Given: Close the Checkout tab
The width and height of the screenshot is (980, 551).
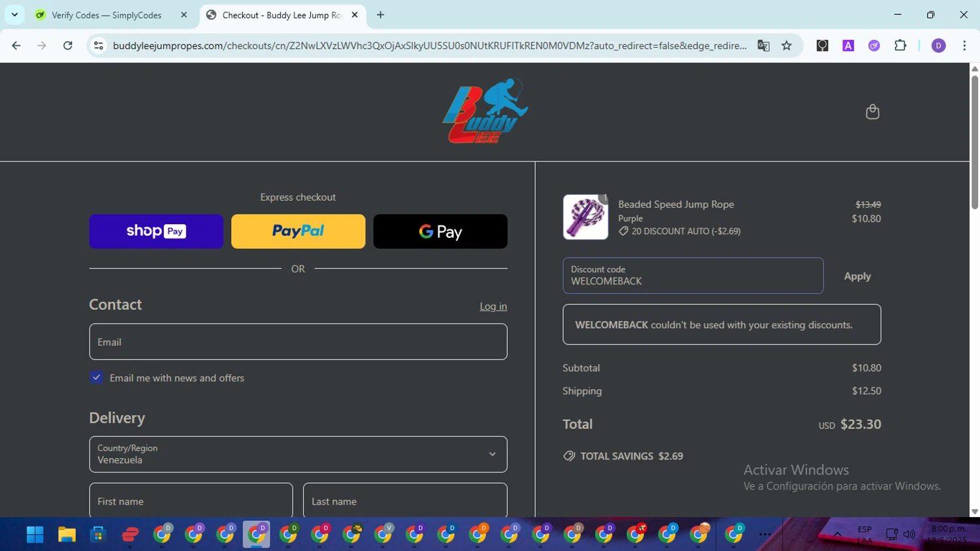Looking at the screenshot, I should click(x=355, y=15).
